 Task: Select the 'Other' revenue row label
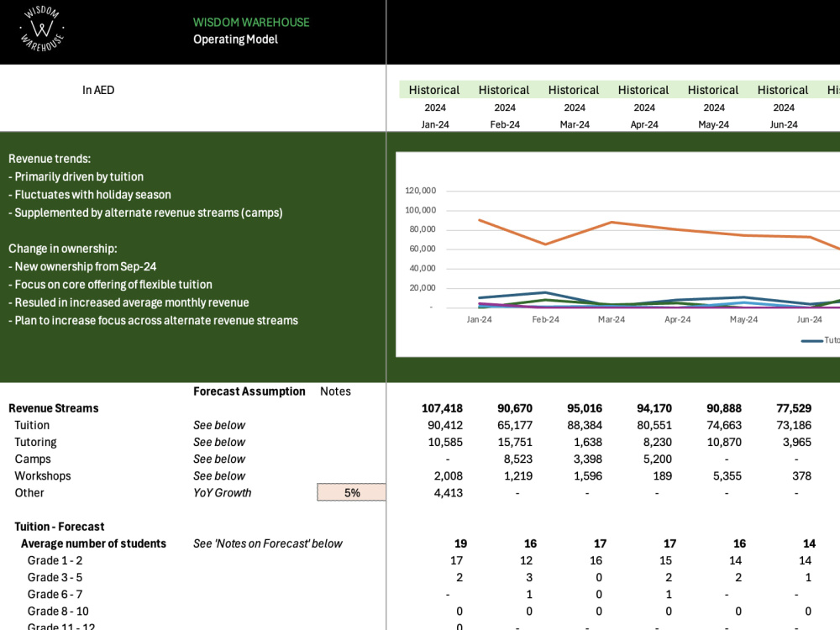(x=29, y=492)
